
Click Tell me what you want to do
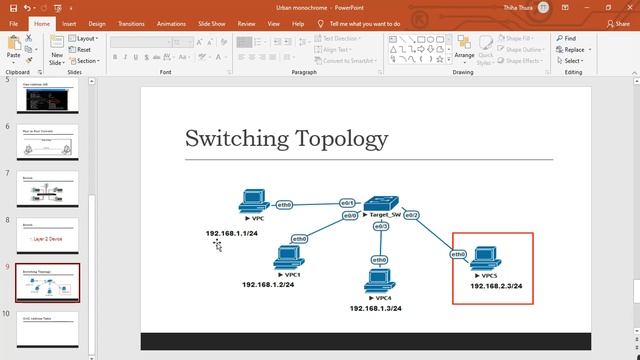(x=364, y=24)
